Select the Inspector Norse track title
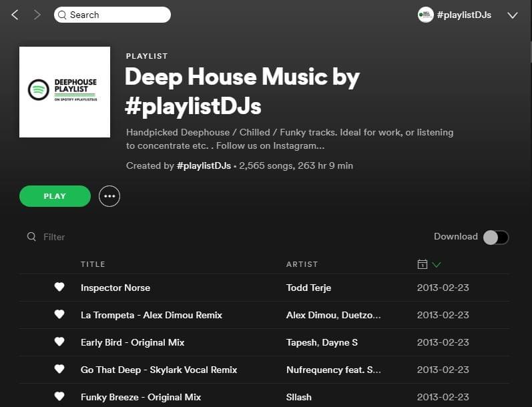Screen dimensions: 532x407 pyautogui.click(x=115, y=288)
